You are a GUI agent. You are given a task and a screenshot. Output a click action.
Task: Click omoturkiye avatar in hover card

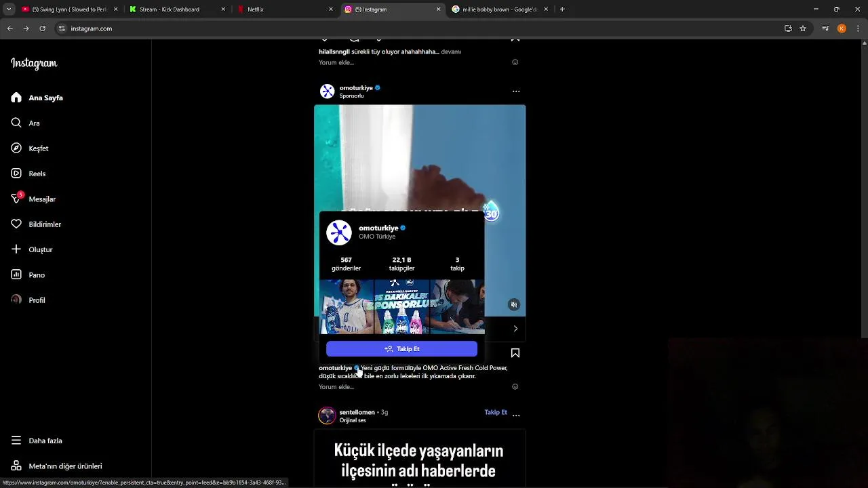pos(339,232)
